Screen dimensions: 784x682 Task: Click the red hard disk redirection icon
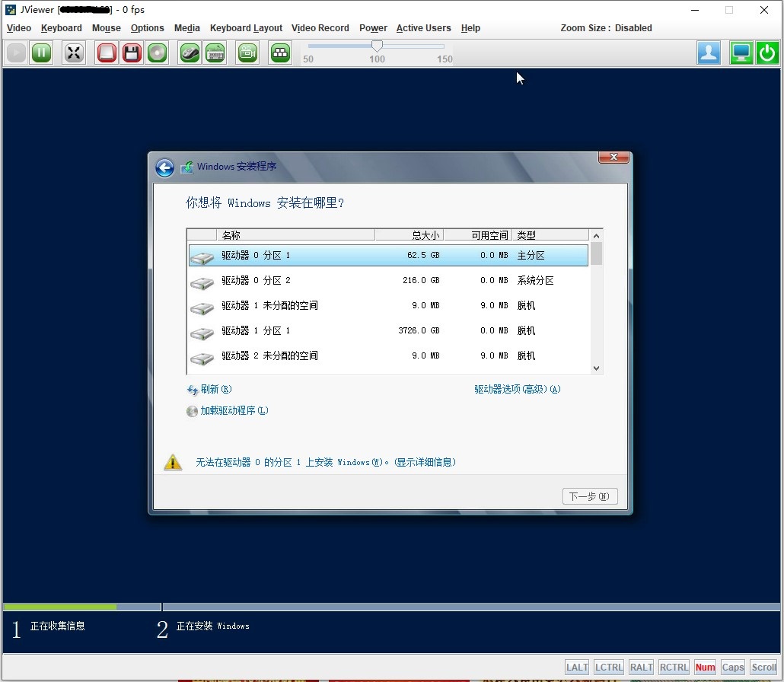[x=107, y=53]
